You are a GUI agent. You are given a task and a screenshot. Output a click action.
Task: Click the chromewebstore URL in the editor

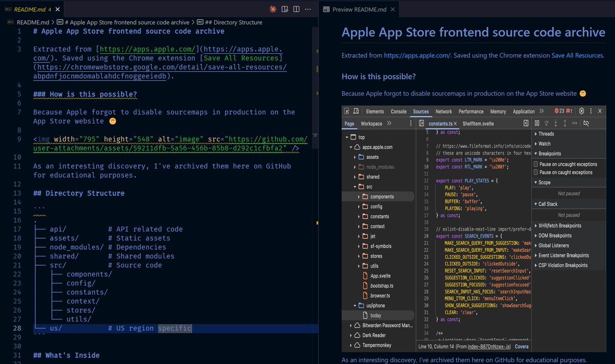tap(160, 72)
